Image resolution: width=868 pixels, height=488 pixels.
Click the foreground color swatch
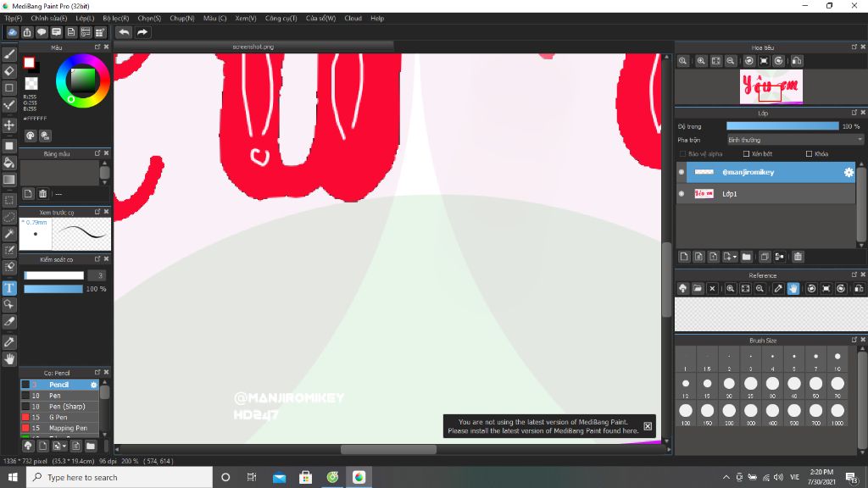[30, 63]
